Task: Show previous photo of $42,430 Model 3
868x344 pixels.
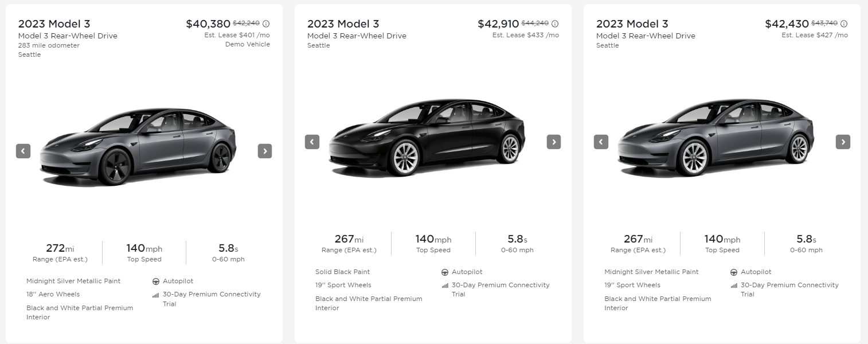Action: click(x=601, y=142)
